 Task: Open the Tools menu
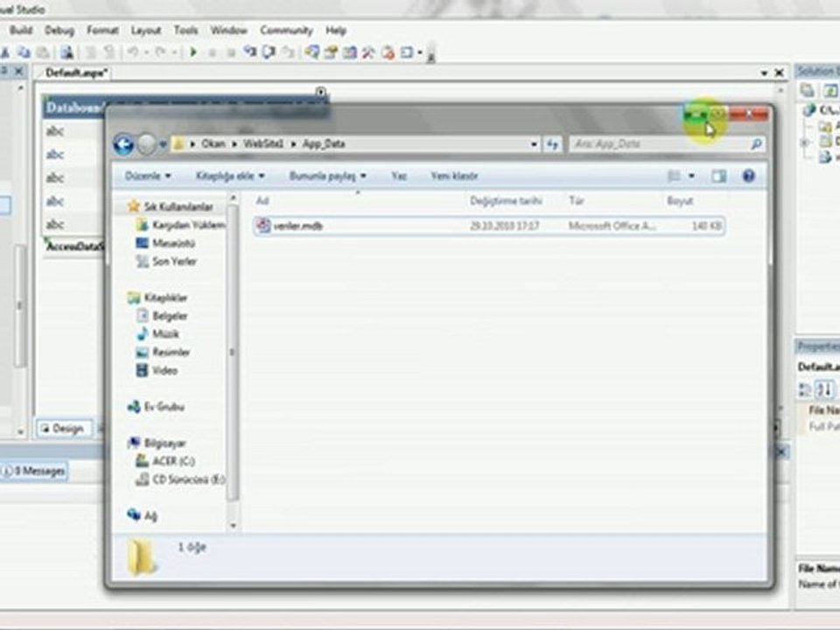click(185, 30)
